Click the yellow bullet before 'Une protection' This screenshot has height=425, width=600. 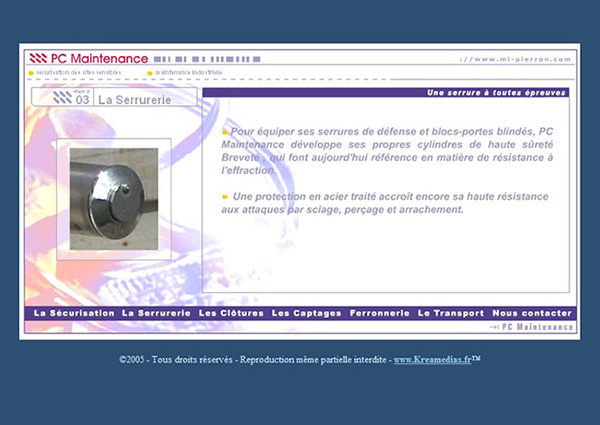(225, 197)
